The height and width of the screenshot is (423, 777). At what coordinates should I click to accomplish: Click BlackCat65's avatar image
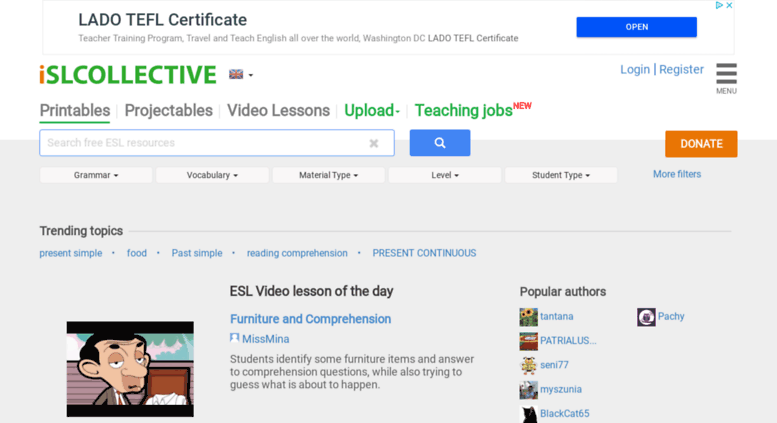click(x=528, y=414)
